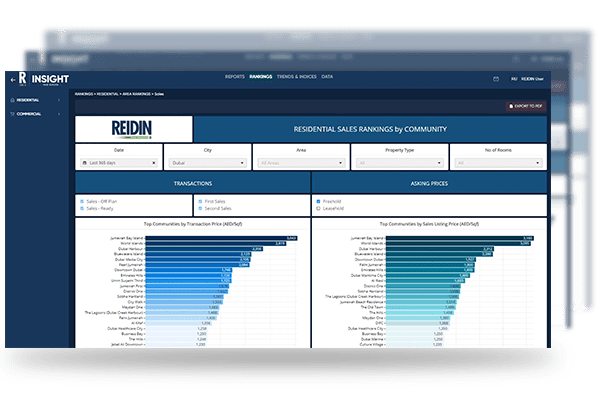Click Residential Sales Rankings by Community heading
The width and height of the screenshot is (615, 418).
[370, 129]
